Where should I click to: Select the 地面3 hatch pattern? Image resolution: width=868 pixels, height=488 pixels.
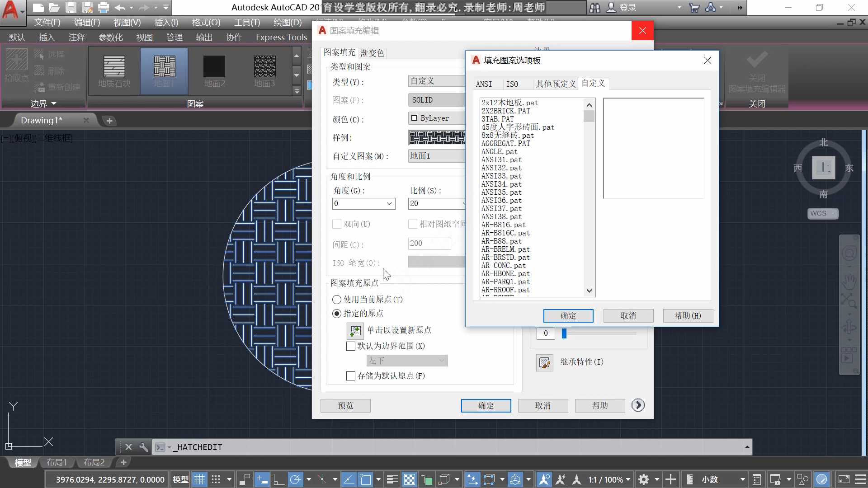[x=264, y=71]
